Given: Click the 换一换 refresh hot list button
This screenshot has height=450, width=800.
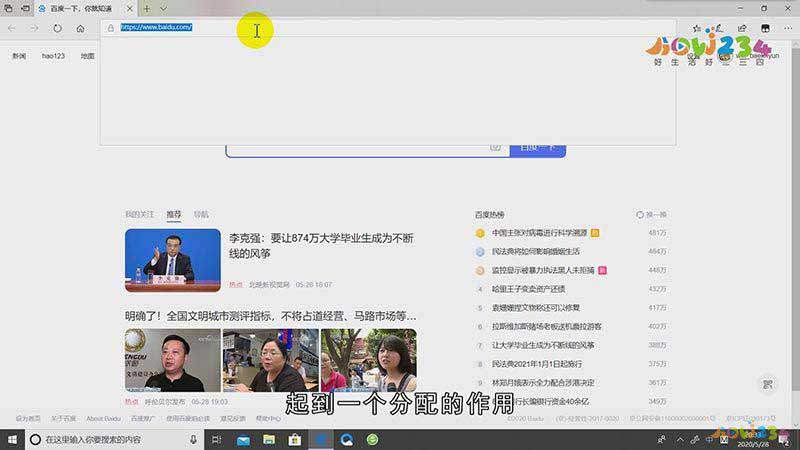Looking at the screenshot, I should (652, 215).
